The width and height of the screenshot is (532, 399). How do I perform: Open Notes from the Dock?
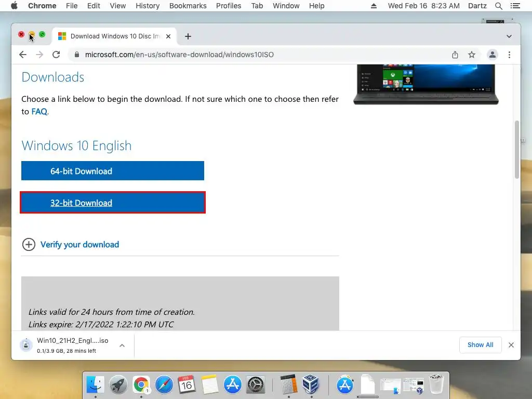point(209,385)
